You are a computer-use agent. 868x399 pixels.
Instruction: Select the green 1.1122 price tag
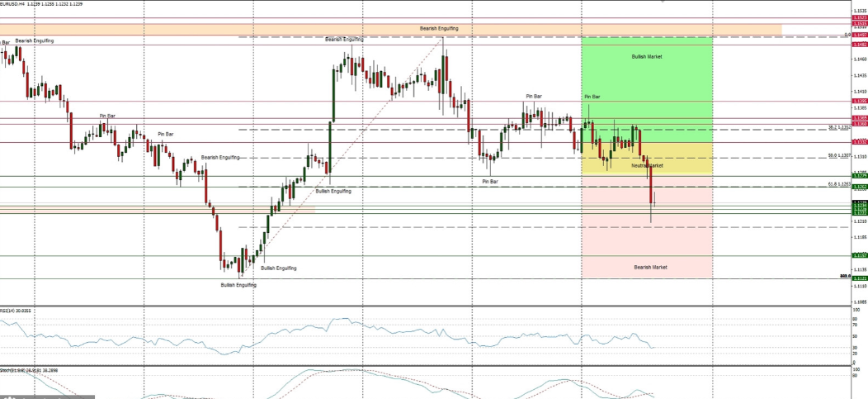point(859,278)
